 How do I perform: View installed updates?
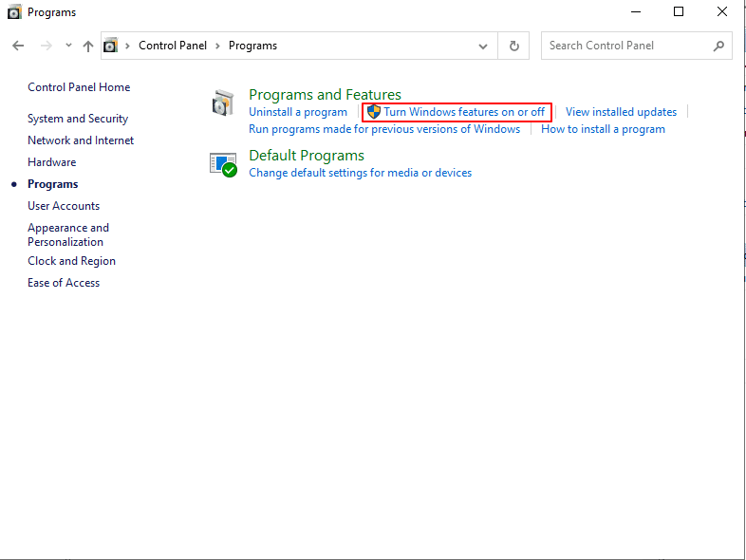[621, 112]
